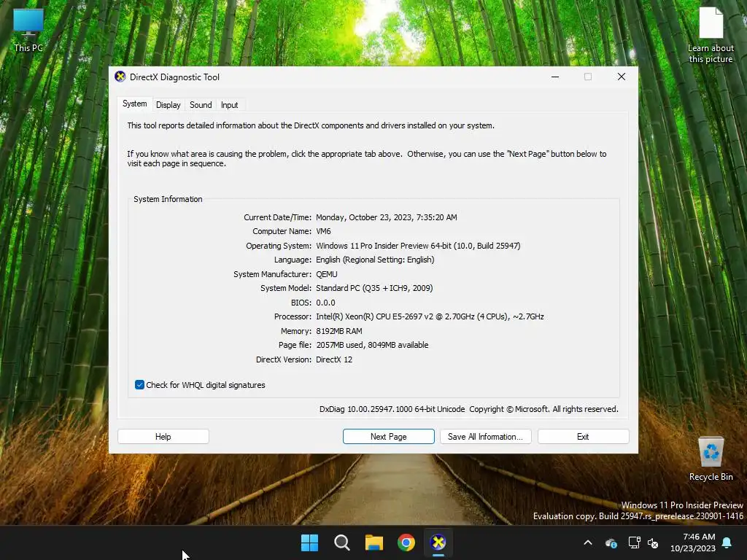Open taskbar Search
Screen dimensions: 747x560
pyautogui.click(x=341, y=542)
